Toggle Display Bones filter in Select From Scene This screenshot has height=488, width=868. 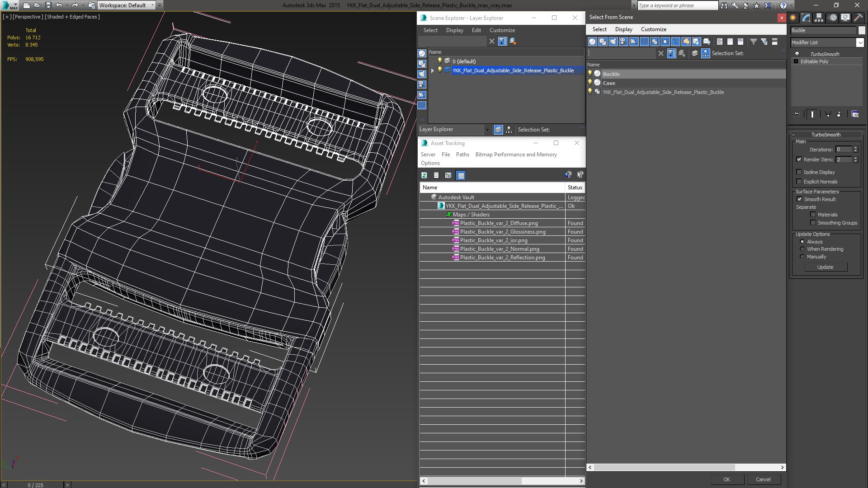coord(675,42)
